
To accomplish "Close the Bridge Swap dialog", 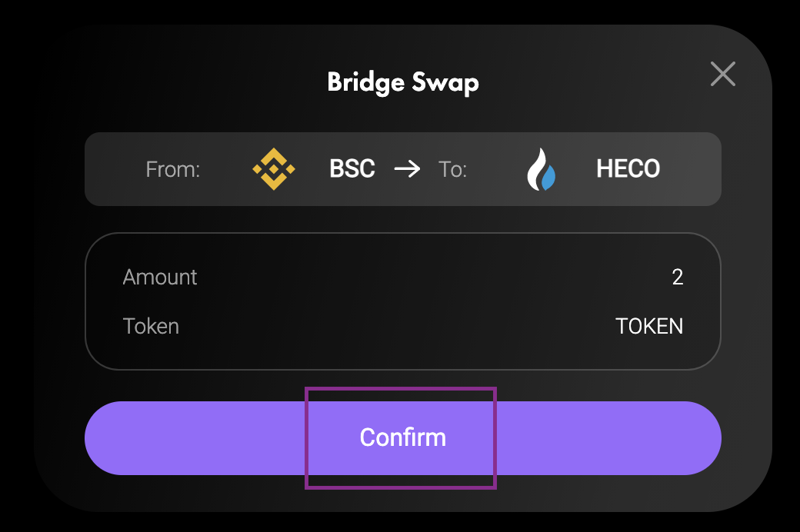I will pos(722,74).
